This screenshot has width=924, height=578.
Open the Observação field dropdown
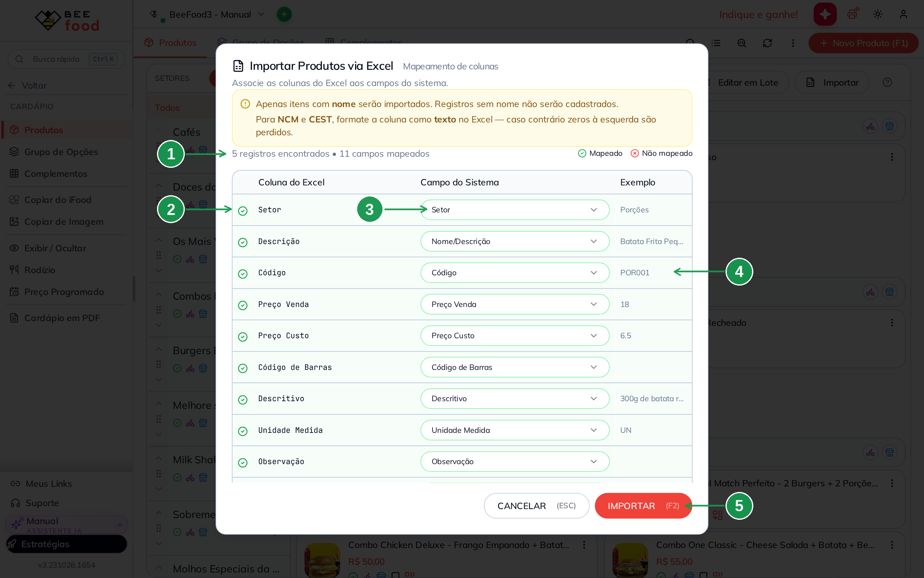515,462
